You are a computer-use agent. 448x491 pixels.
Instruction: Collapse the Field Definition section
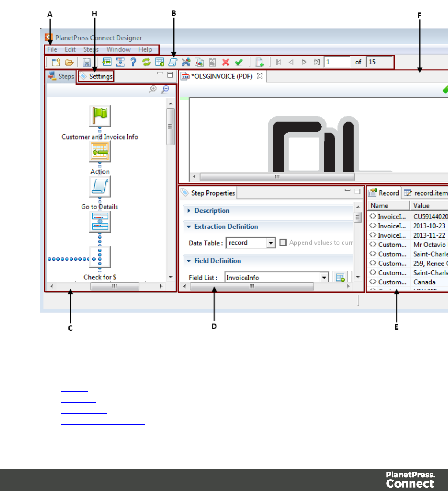[x=189, y=261]
